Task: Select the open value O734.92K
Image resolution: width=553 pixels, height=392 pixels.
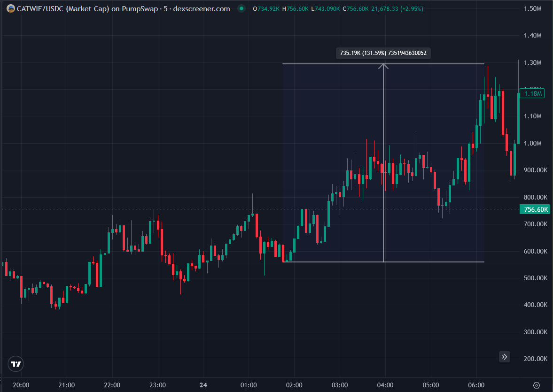Action: pos(266,9)
